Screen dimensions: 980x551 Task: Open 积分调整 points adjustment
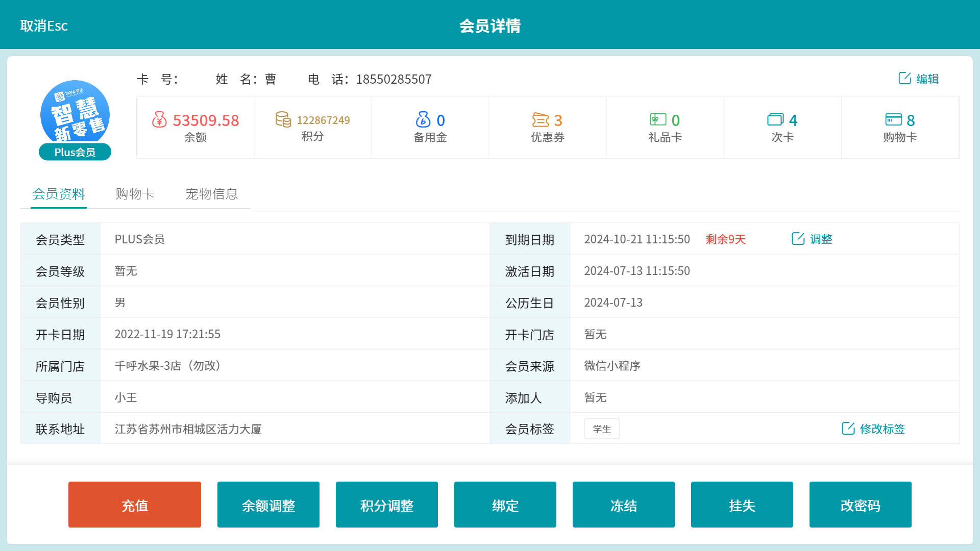(x=387, y=505)
